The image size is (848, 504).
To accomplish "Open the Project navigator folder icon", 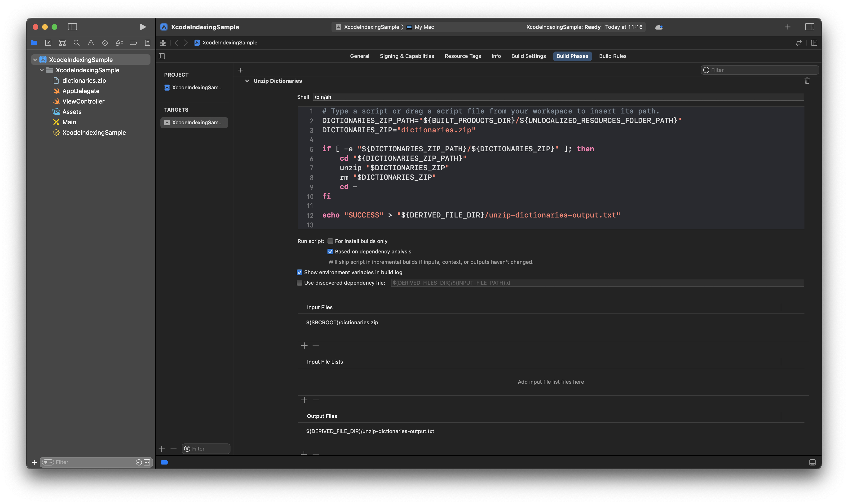I will [x=34, y=43].
